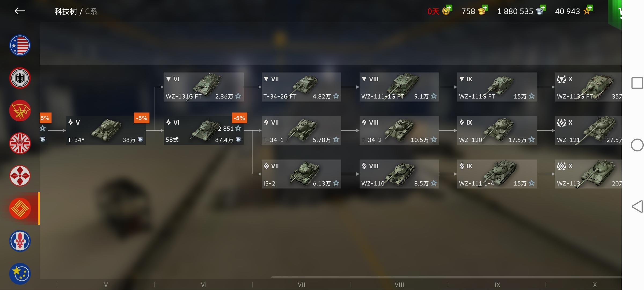The width and height of the screenshot is (644, 290).
Task: Select the USSR nation star icon
Action: (20, 111)
